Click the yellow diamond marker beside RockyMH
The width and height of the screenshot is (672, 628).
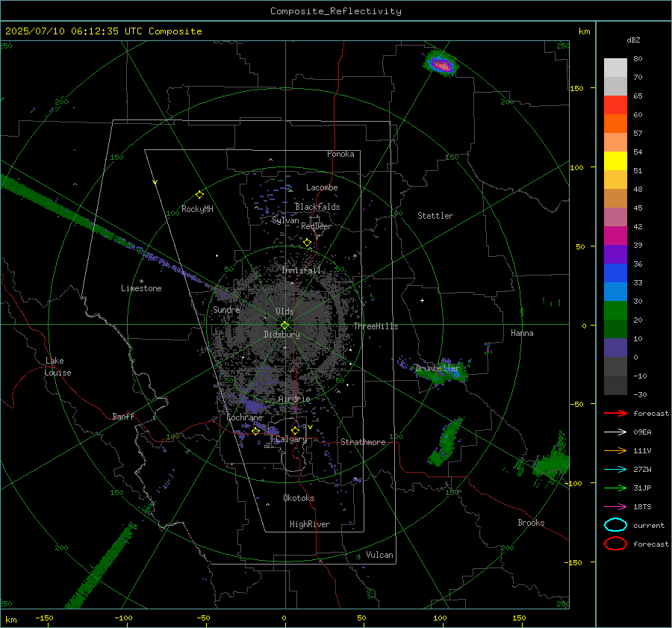pos(199,195)
